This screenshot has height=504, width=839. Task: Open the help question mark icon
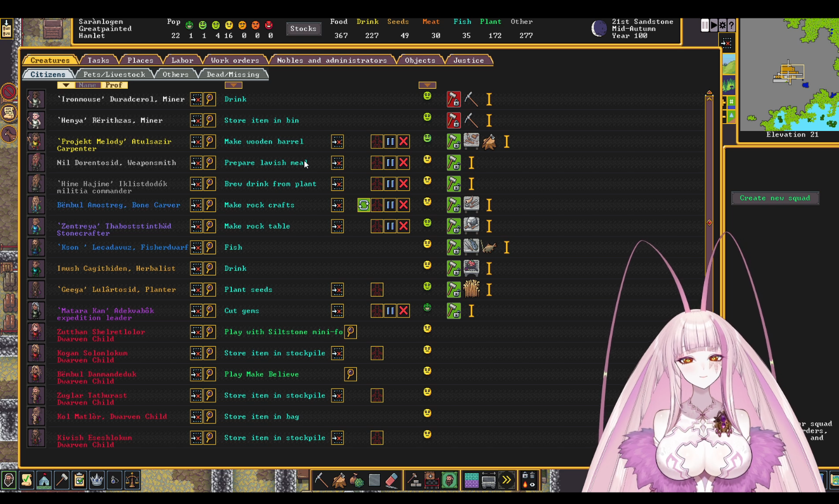click(731, 25)
